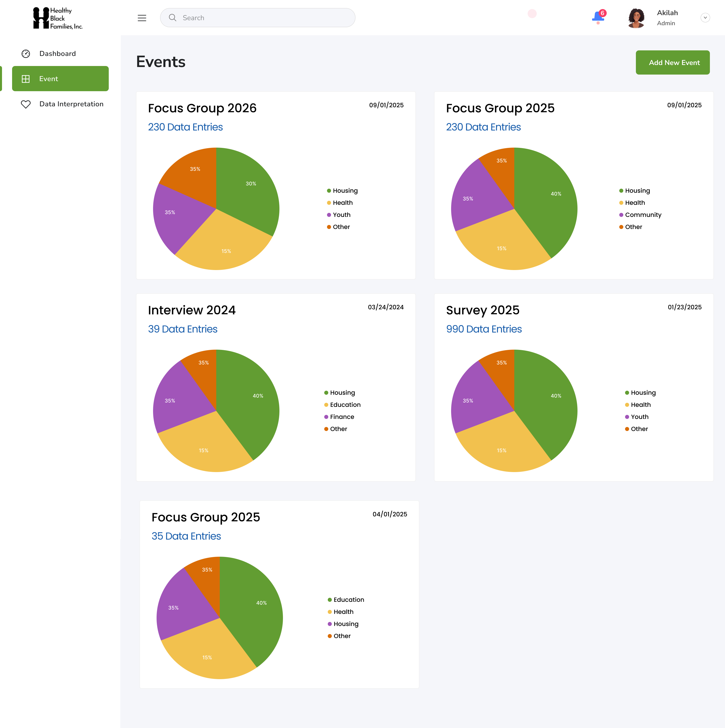Click Akilah's profile avatar
Image resolution: width=725 pixels, height=728 pixels.
(x=636, y=18)
